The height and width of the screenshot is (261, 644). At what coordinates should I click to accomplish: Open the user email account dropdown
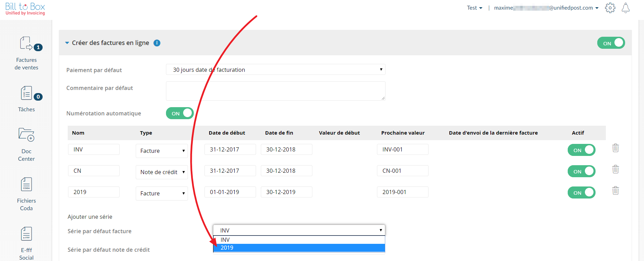point(546,8)
